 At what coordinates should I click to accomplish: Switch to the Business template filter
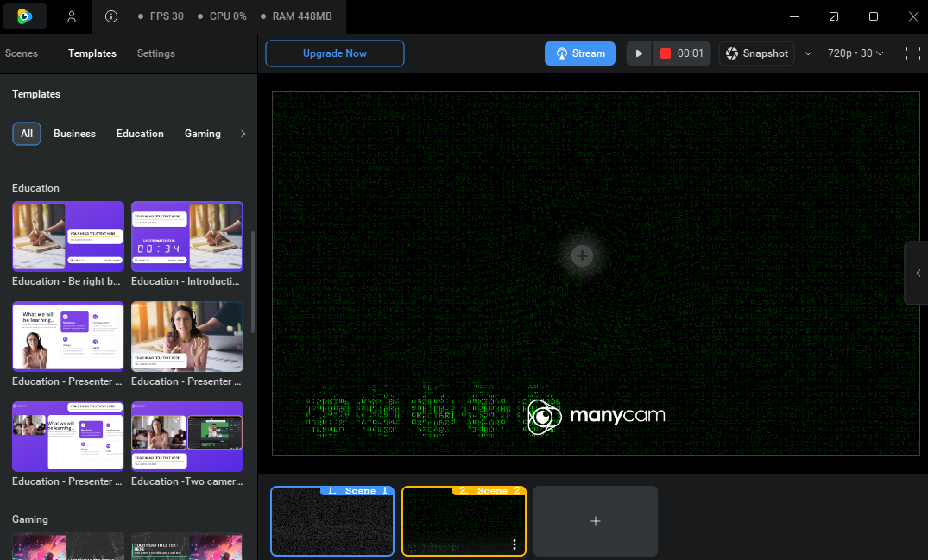tap(74, 134)
